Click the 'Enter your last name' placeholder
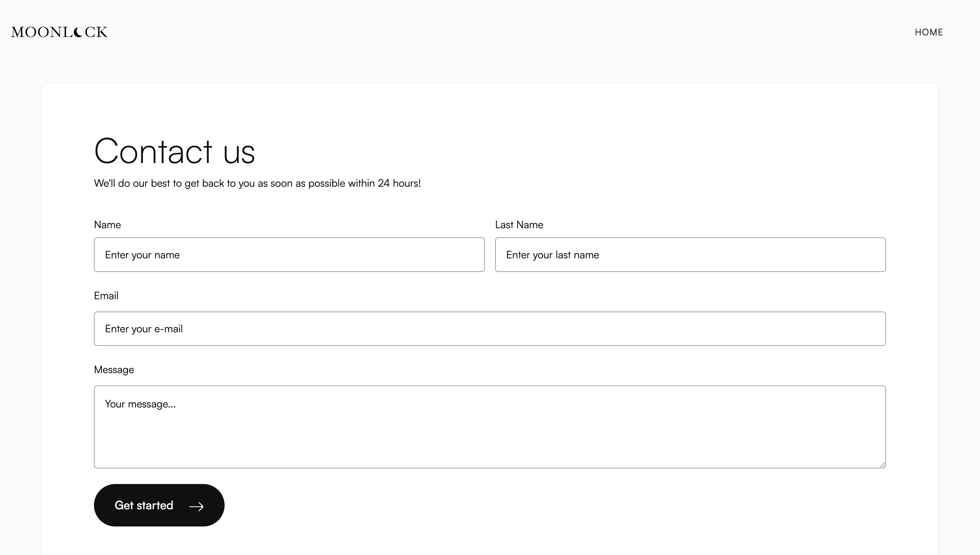This screenshot has width=980, height=555. tap(553, 255)
